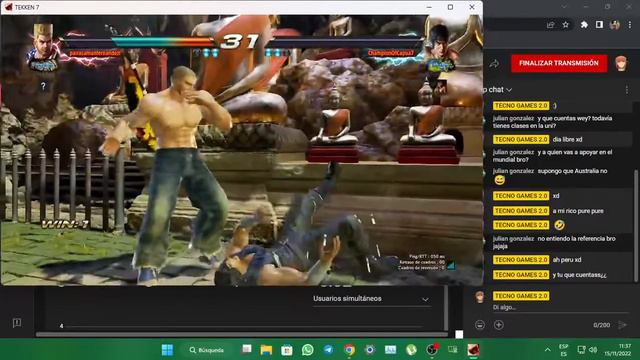Image resolution: width=640 pixels, height=360 pixels.
Task: Click the share arrow icon beside Finalizar
Action: tap(494, 64)
